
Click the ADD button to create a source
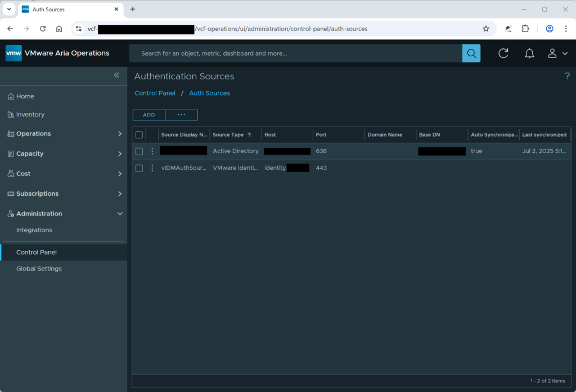click(148, 115)
